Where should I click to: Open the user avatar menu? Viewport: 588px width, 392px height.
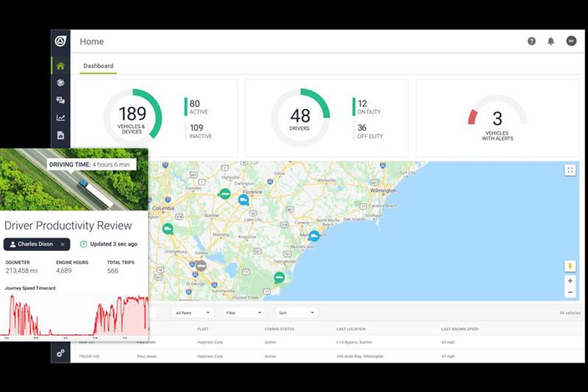click(x=571, y=41)
